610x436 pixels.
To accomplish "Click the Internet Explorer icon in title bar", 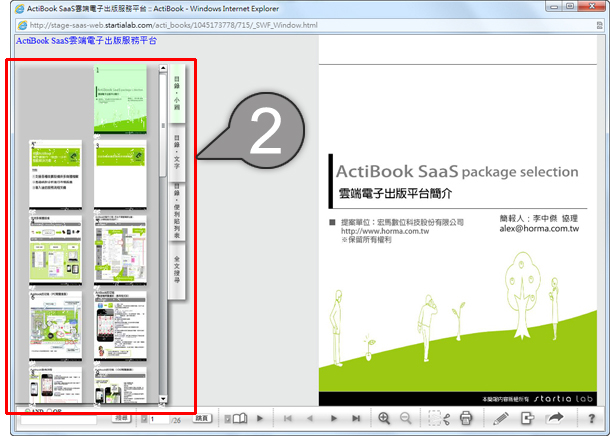I will point(19,9).
